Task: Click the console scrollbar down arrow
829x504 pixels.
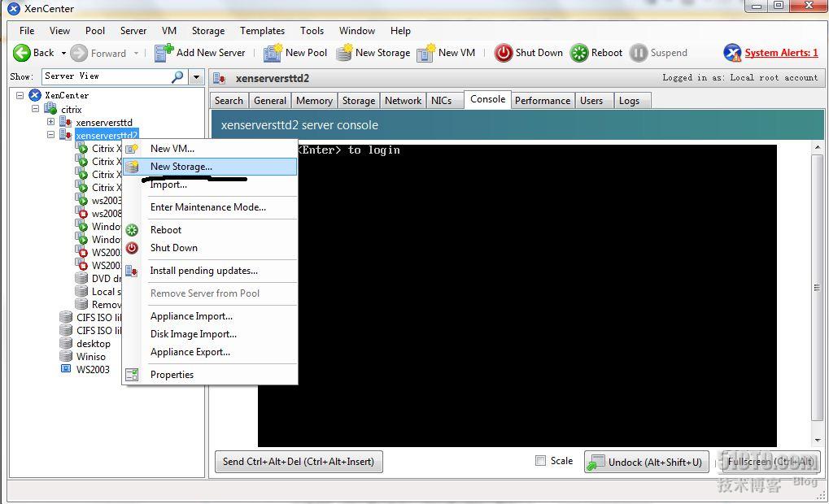Action: 818,440
